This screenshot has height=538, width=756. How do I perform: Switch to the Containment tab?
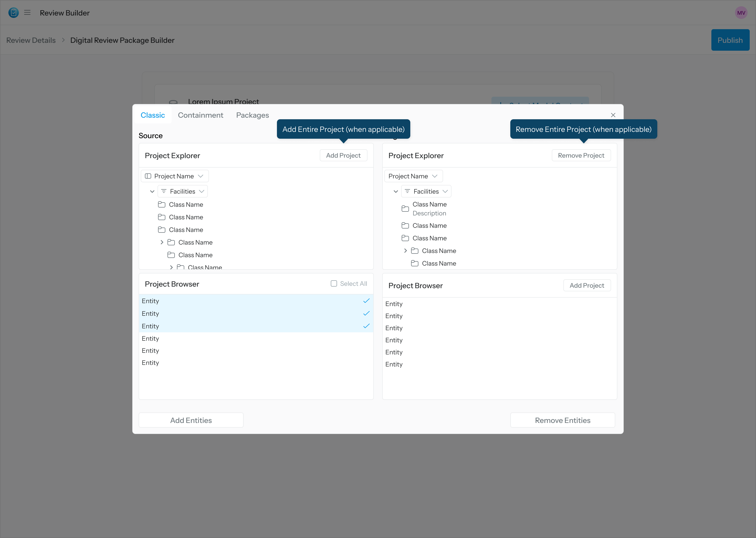click(201, 115)
